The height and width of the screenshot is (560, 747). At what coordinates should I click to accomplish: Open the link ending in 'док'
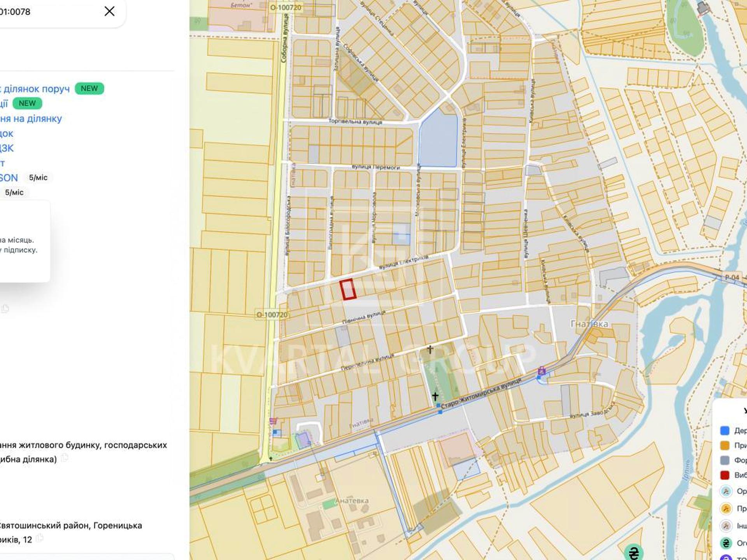[7, 133]
